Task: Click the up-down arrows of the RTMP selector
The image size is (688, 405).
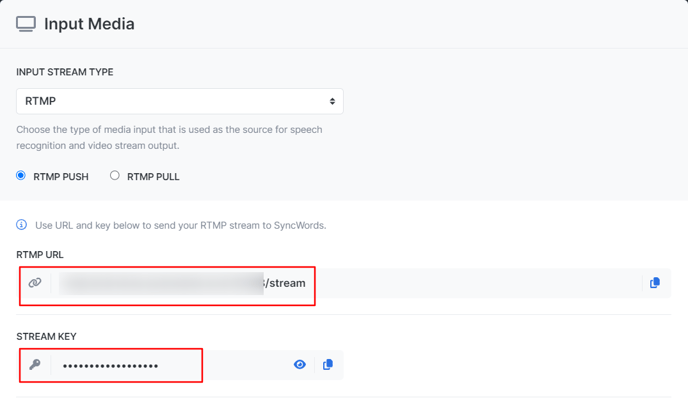Action: click(332, 101)
